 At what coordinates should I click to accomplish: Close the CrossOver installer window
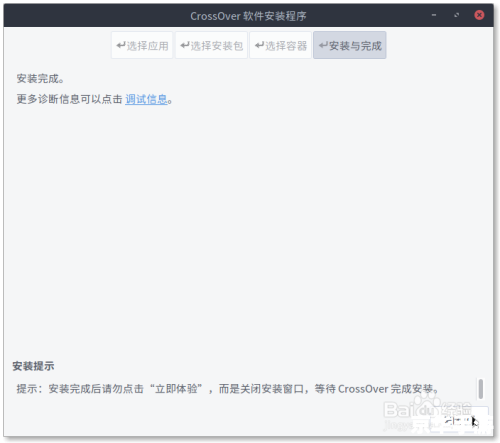(479, 15)
